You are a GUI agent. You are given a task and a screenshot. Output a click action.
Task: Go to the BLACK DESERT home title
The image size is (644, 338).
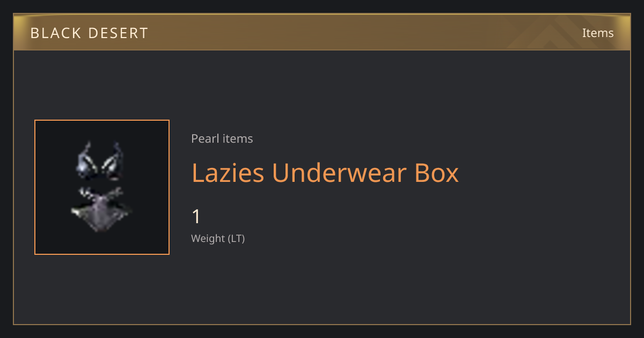[89, 33]
